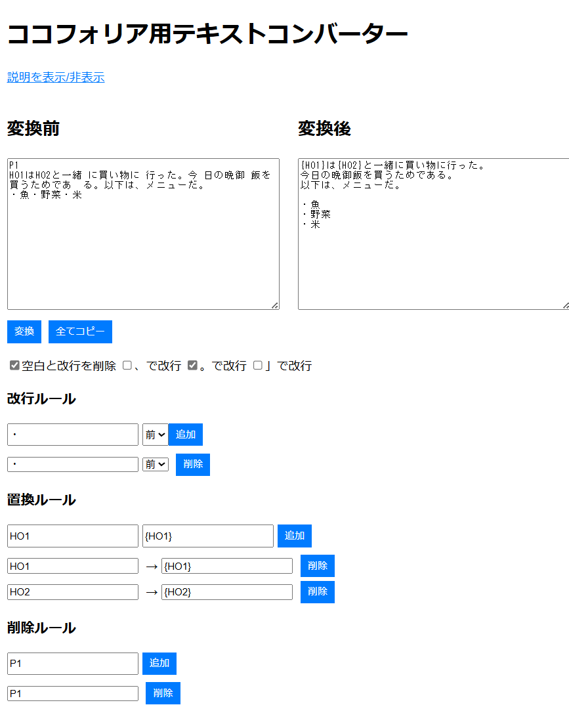Uncheck the 空白と改行を削除 checkbox
The image size is (569, 728).
14,366
